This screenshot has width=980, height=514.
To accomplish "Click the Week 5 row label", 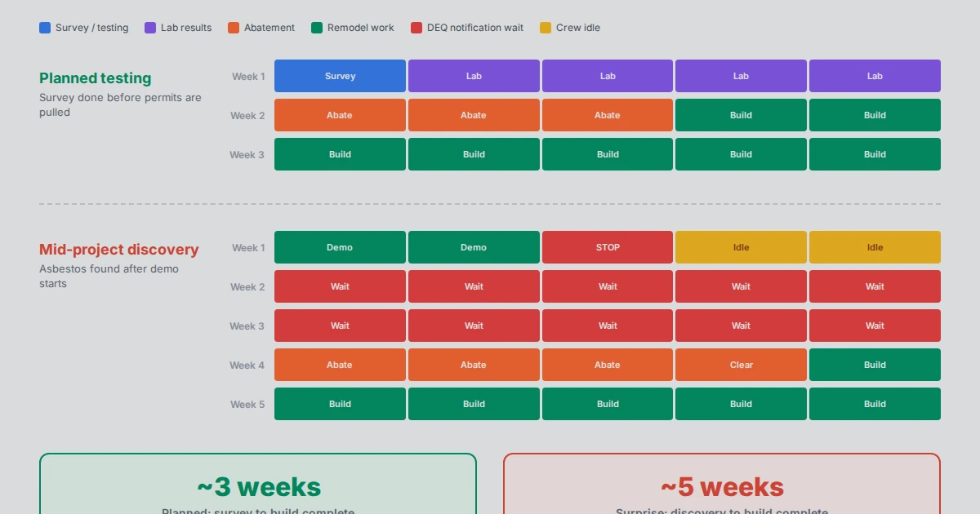I will [247, 405].
